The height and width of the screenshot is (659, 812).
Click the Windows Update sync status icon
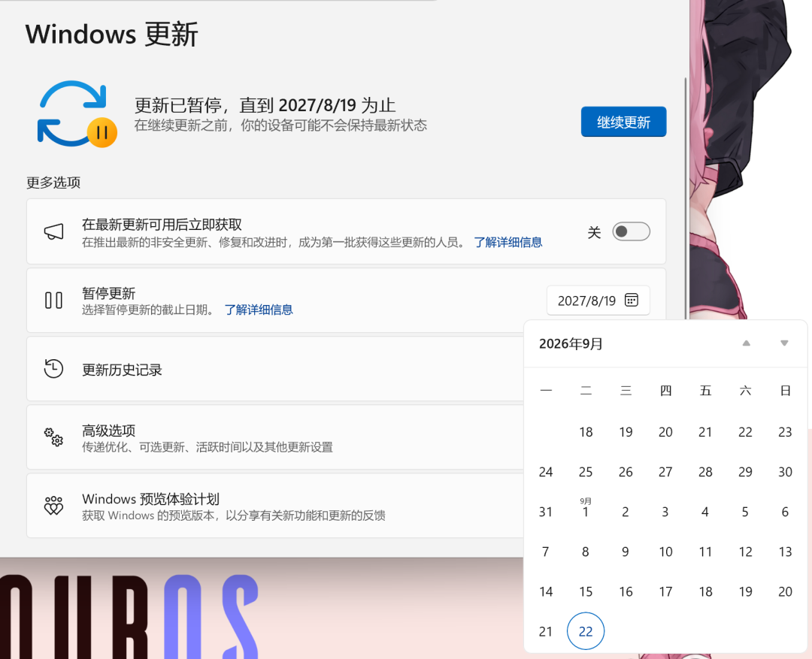click(77, 114)
